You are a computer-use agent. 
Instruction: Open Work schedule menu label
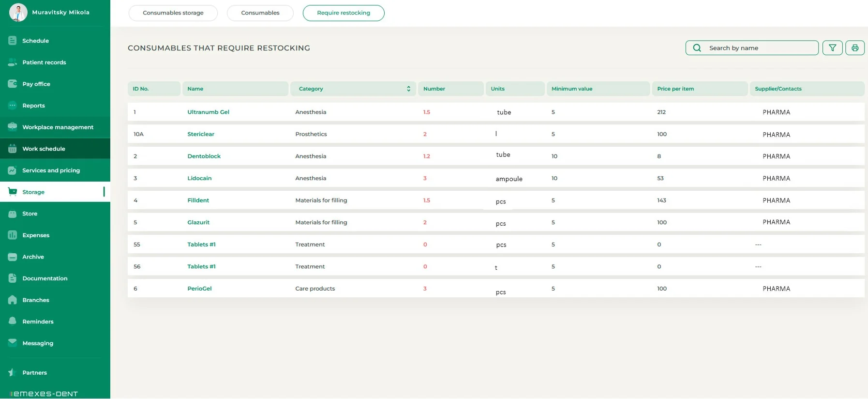coord(44,149)
